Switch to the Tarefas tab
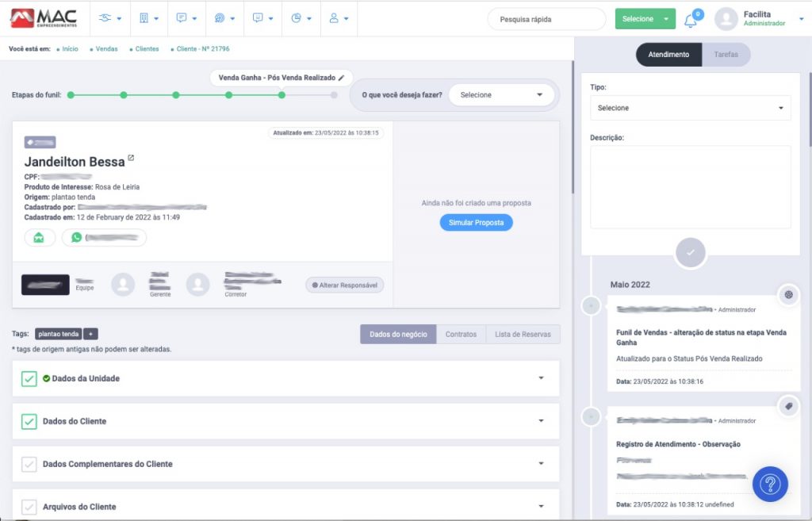Image resolution: width=812 pixels, height=521 pixels. [726, 55]
